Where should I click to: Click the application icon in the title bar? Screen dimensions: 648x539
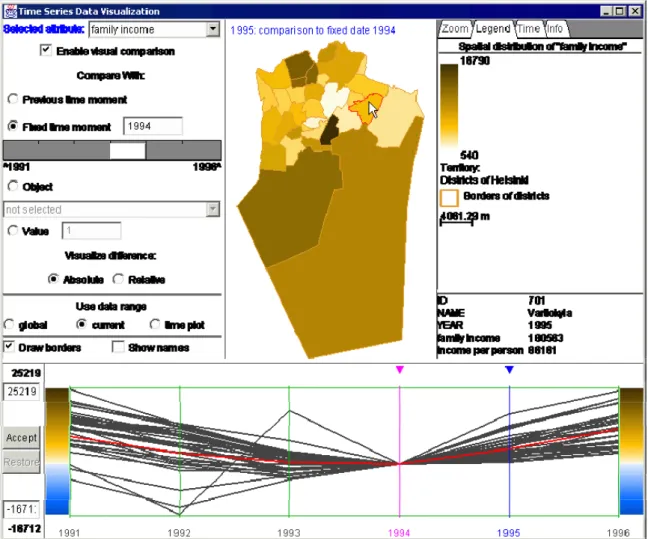click(x=10, y=11)
